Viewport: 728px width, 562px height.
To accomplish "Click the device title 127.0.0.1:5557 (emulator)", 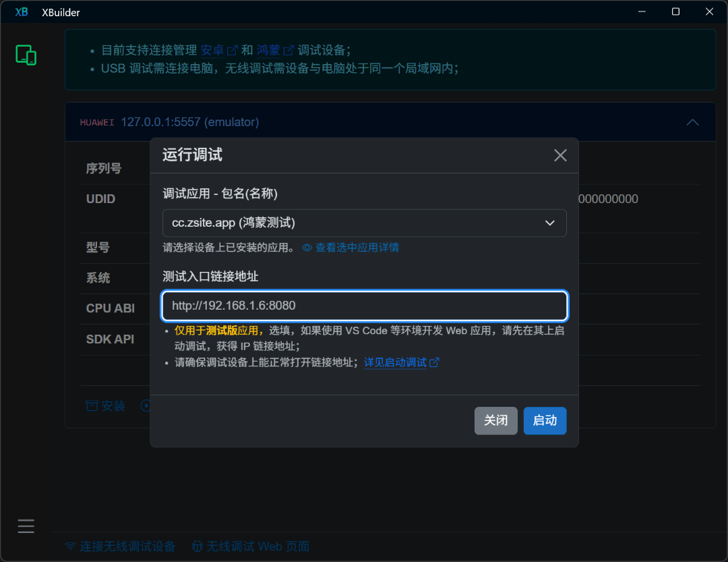I will pos(190,122).
